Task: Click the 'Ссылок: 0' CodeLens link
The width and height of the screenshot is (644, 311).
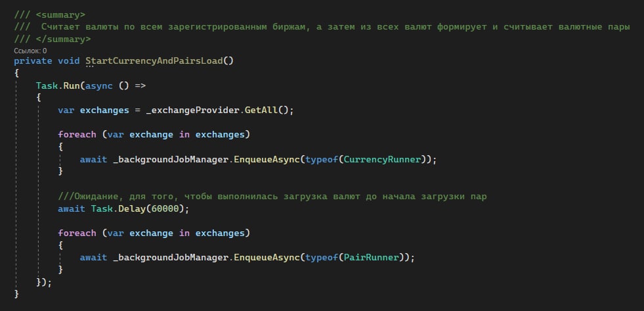Action: 30,51
